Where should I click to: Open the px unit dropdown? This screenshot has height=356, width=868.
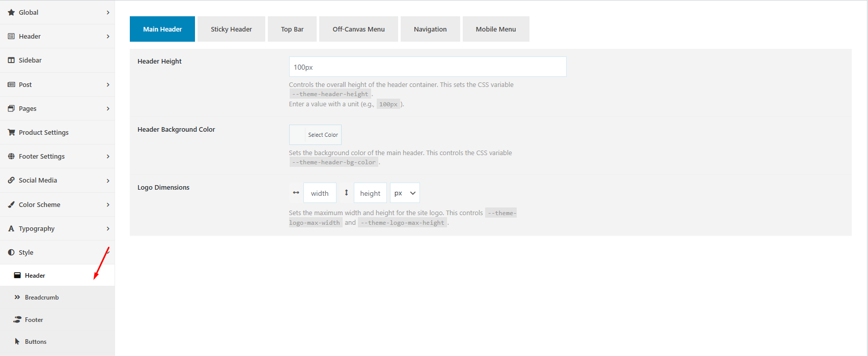pos(405,193)
